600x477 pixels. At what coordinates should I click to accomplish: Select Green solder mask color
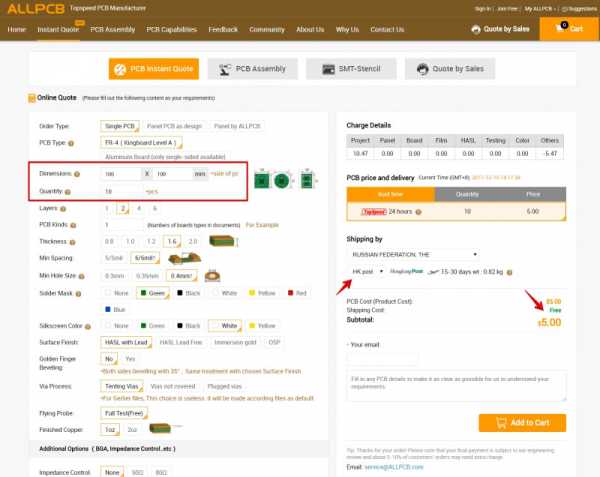pos(153,293)
